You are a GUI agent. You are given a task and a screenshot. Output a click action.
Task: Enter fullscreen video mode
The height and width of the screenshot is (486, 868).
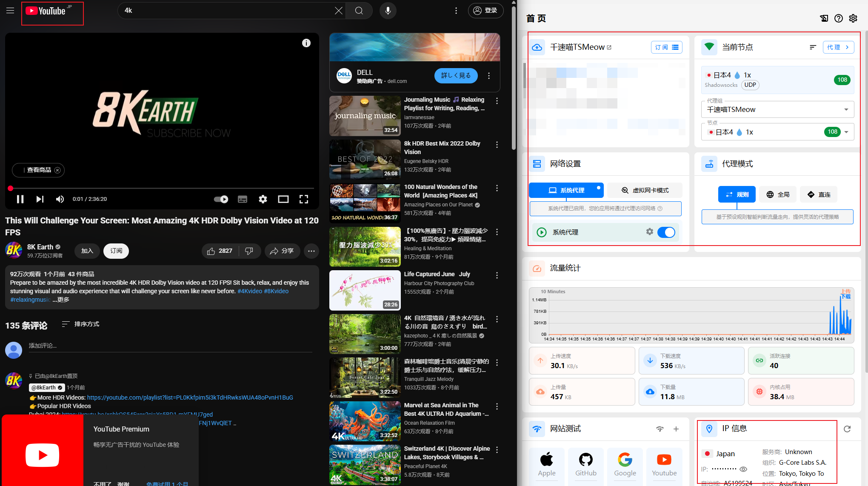click(x=304, y=199)
